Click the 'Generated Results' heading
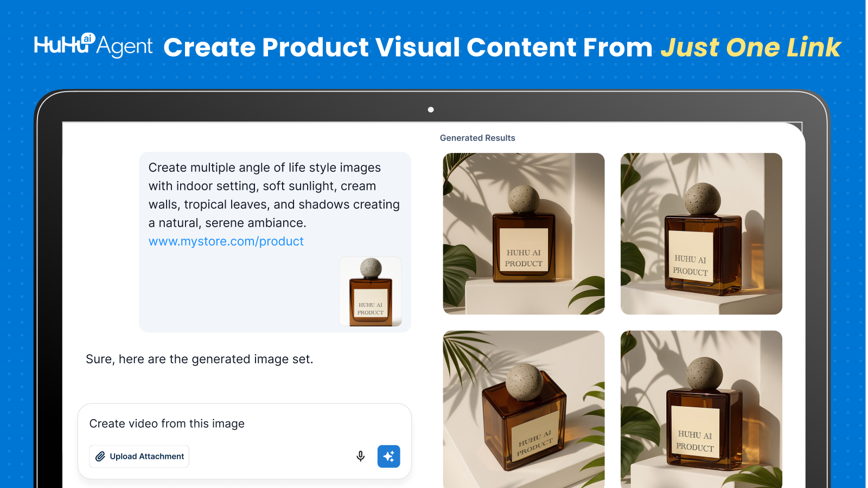This screenshot has height=488, width=868. pos(477,138)
